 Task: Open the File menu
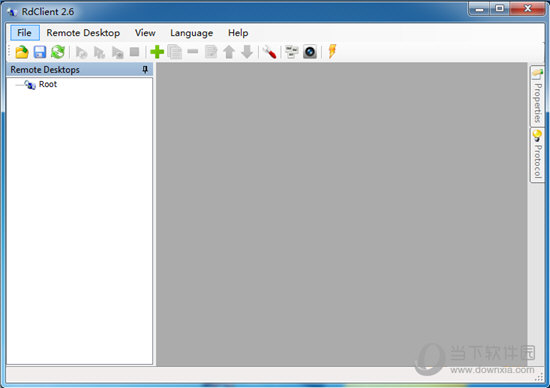pyautogui.click(x=25, y=33)
